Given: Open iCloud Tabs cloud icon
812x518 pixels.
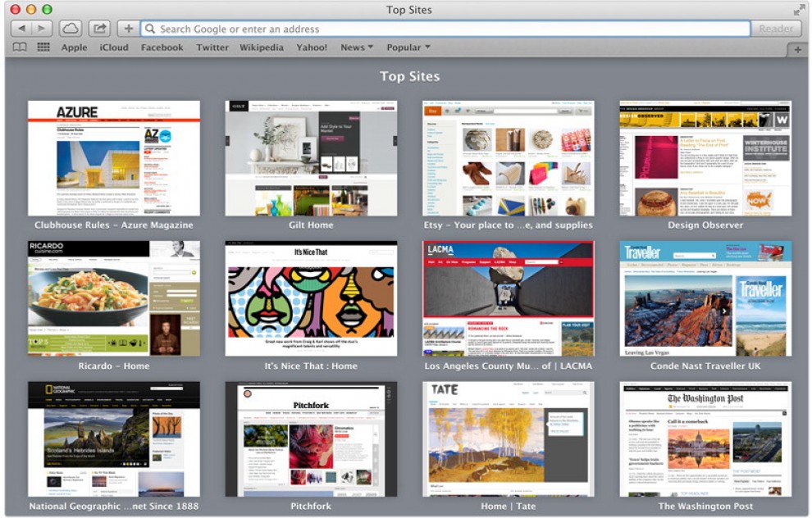Looking at the screenshot, I should [70, 29].
